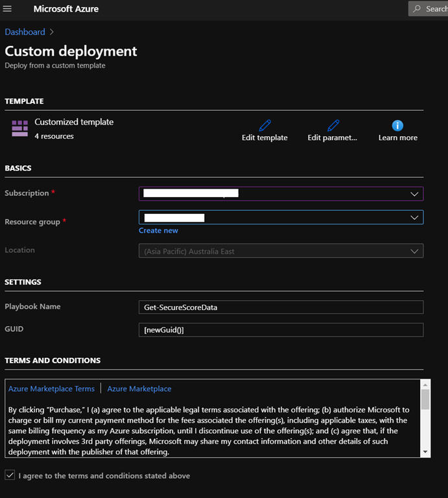Click the Microsoft Azure header title
The width and height of the screenshot is (448, 498).
[65, 9]
